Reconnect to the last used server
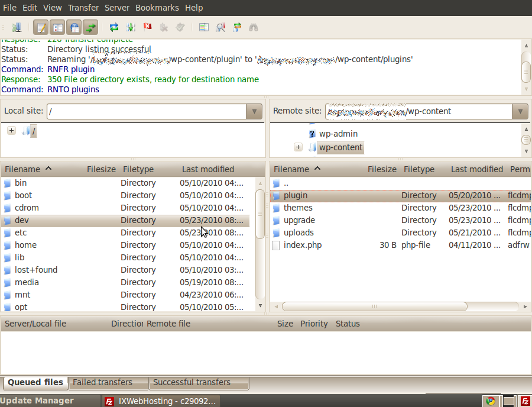 pyautogui.click(x=180, y=27)
